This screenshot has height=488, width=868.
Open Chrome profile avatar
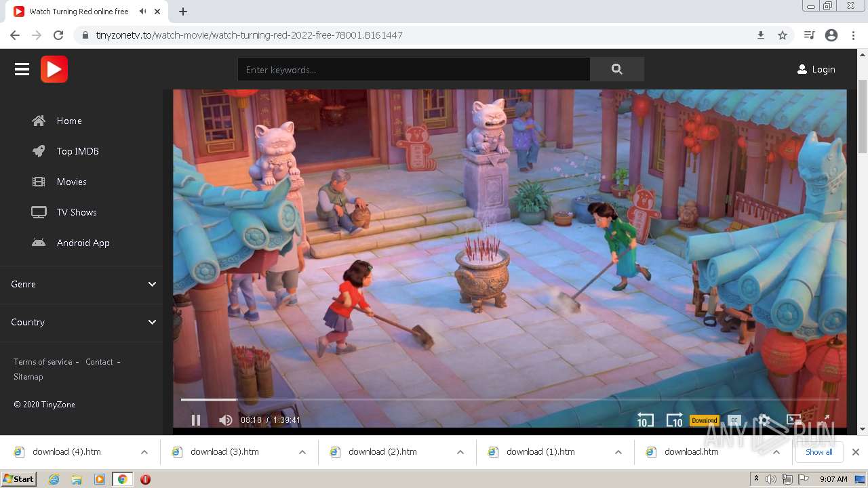coord(831,35)
